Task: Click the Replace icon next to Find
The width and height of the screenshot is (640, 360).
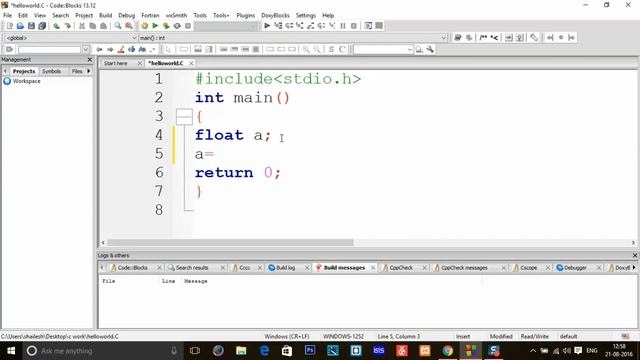Action: [x=129, y=26]
